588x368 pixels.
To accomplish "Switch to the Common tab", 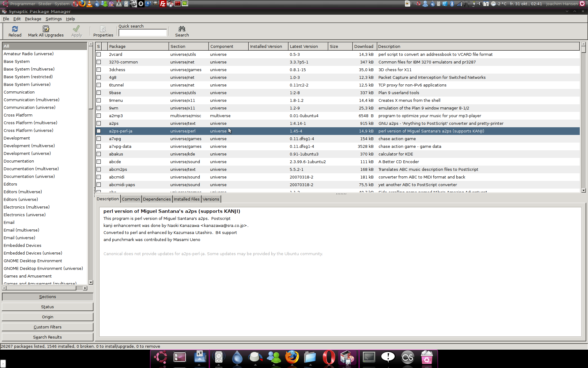I will [x=131, y=199].
